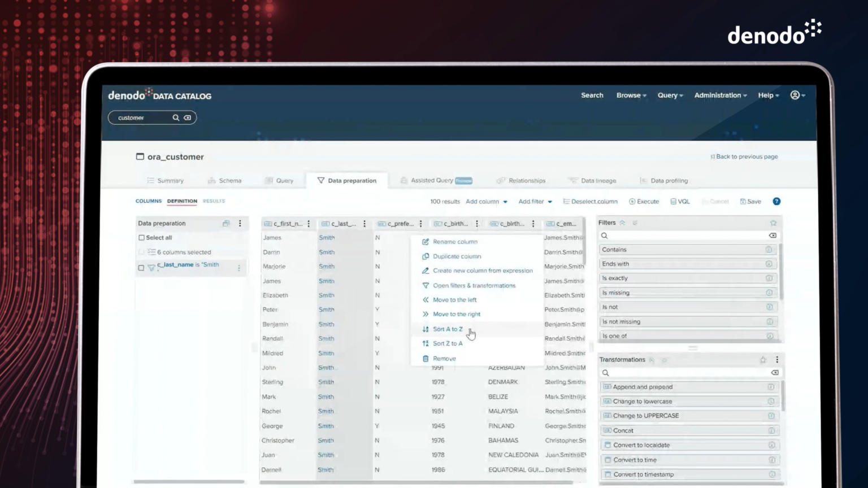Open the three-dot menu on c_first_n column
The height and width of the screenshot is (488, 868).
click(x=309, y=223)
